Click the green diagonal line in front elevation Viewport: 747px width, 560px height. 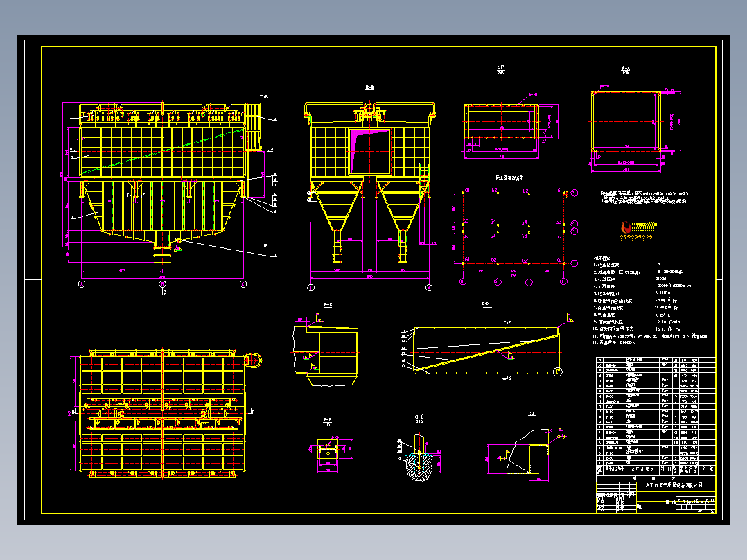click(x=164, y=150)
